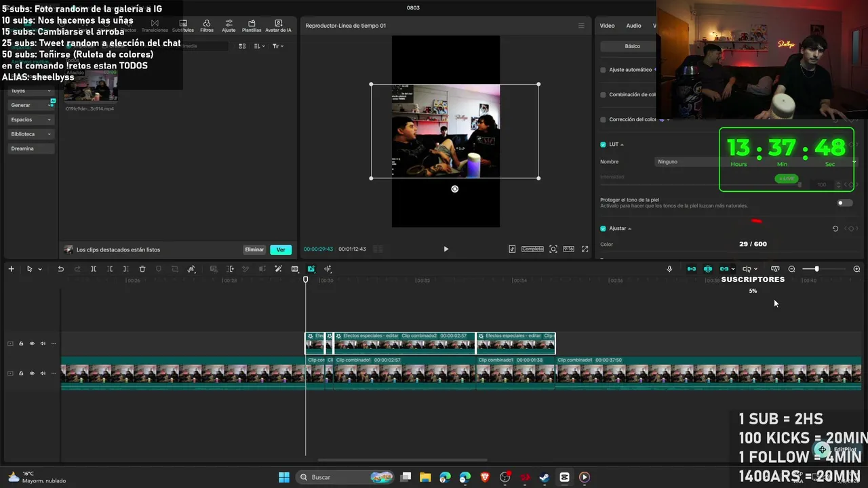Click the Ver button for highlighted clips
This screenshot has width=868, height=488.
coord(281,249)
